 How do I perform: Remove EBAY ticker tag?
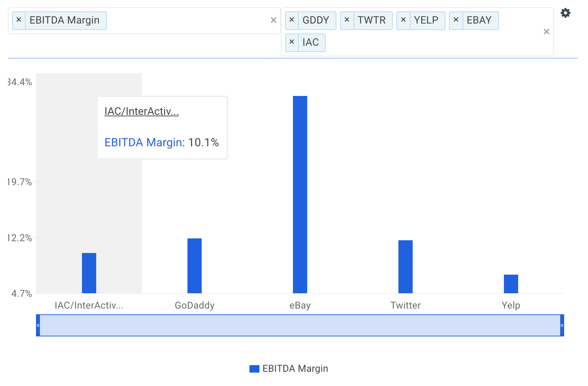[x=456, y=20]
